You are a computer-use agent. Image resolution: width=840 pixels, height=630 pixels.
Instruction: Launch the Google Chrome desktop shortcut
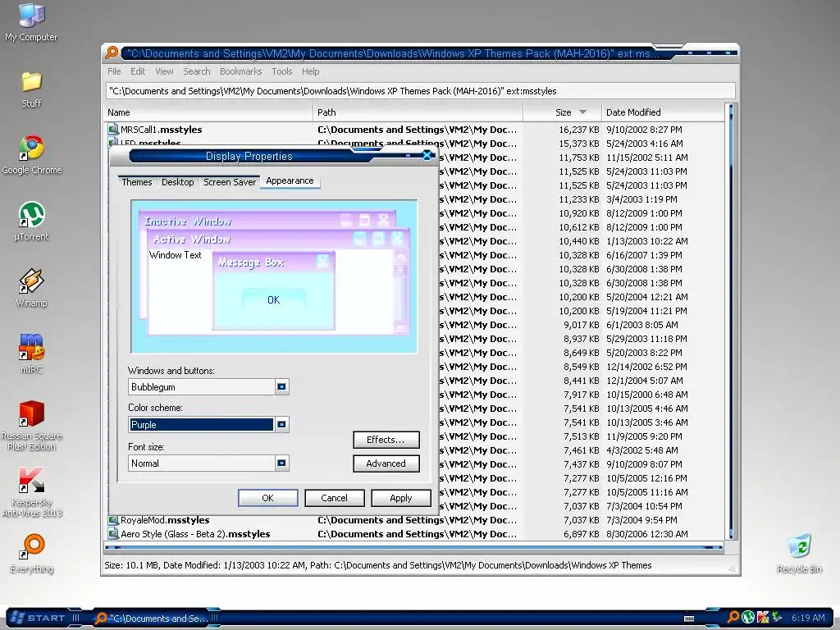(x=32, y=155)
